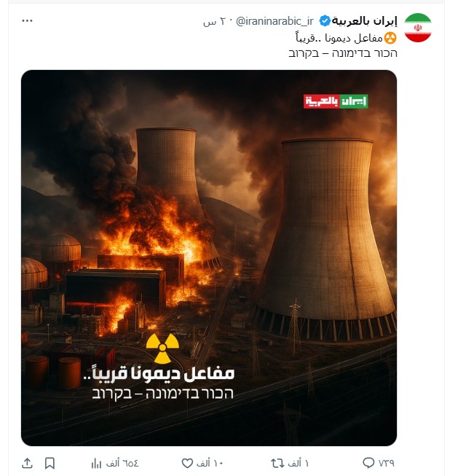
Task: Open the burning reactor image
Action: coord(209,258)
